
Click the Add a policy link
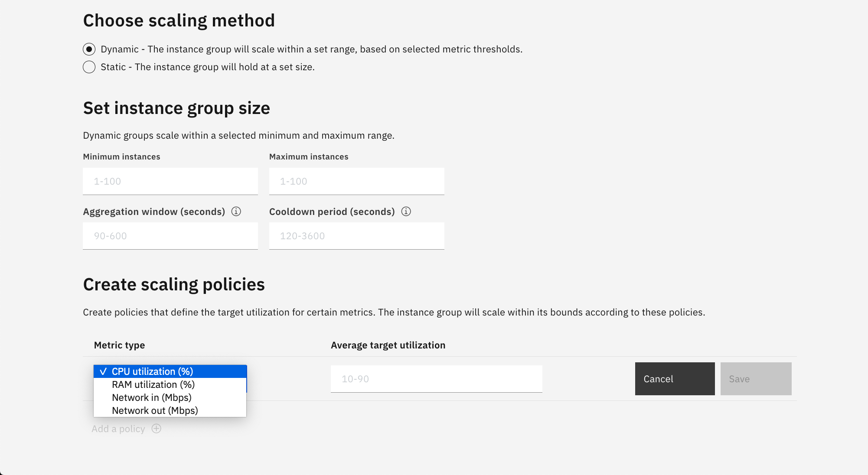point(118,429)
